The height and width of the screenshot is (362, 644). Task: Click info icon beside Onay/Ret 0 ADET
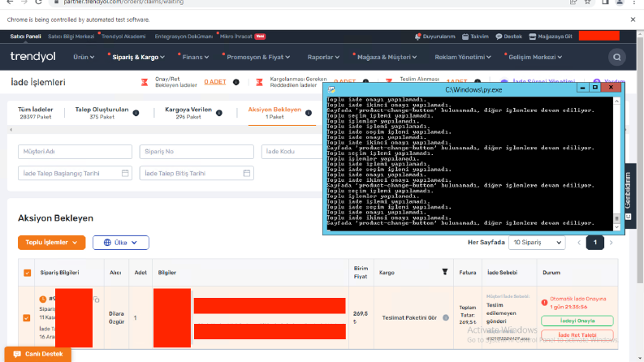(236, 82)
